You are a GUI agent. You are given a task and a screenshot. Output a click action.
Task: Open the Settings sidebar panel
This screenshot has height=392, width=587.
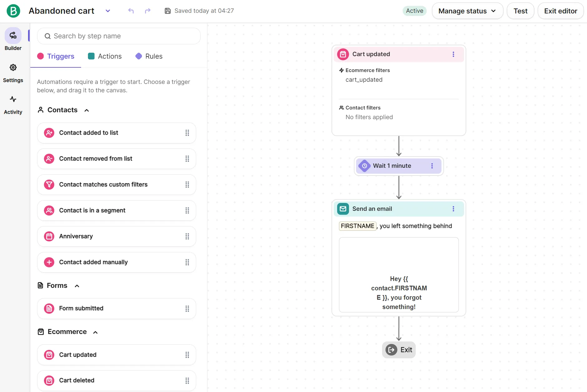pos(13,73)
